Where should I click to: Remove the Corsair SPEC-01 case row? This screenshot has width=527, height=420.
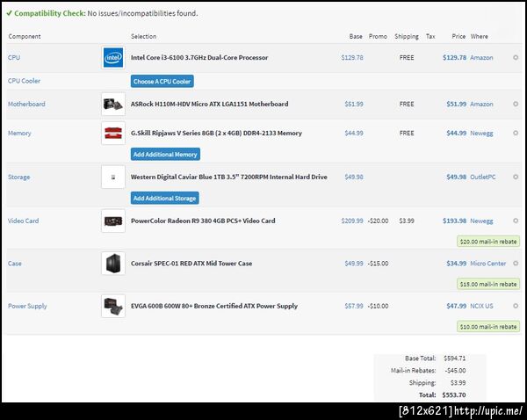(516, 264)
